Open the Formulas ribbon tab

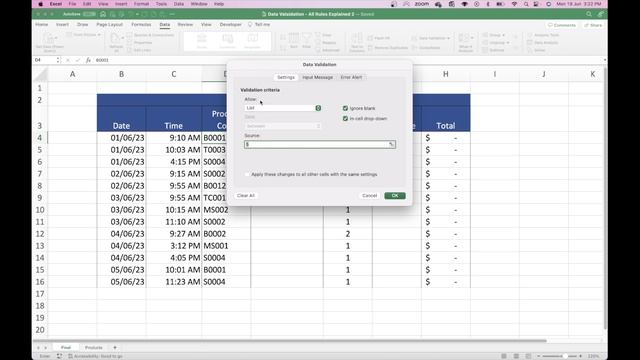coord(141,24)
